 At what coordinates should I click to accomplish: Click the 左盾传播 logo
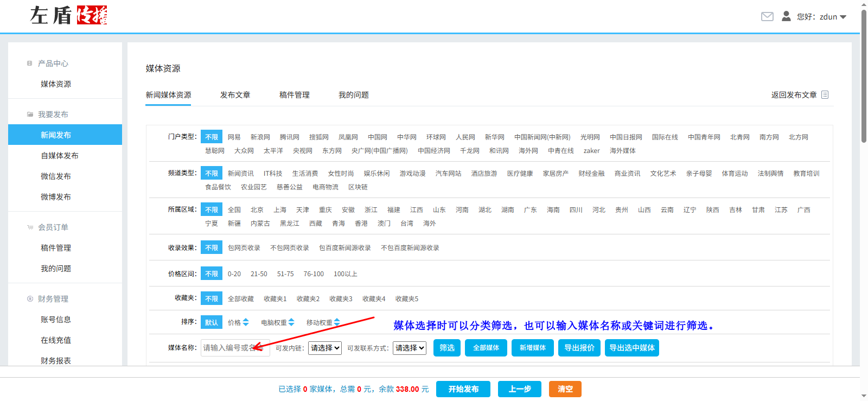(68, 16)
